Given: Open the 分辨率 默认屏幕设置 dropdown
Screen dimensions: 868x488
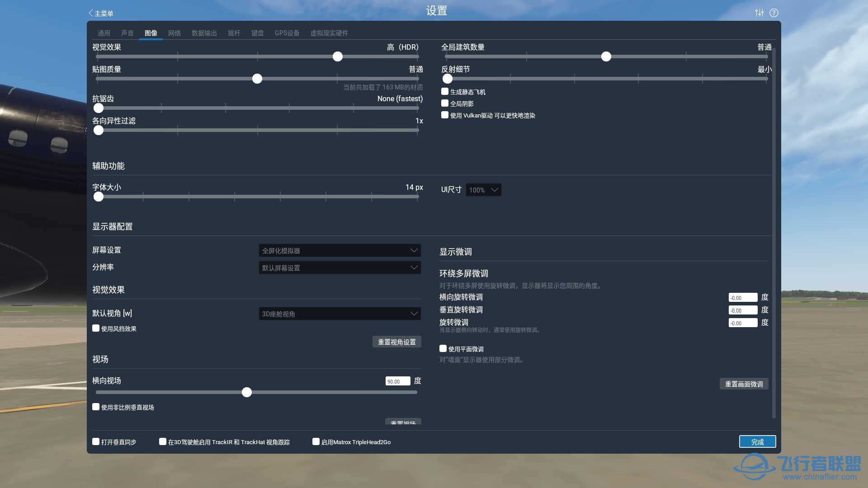Looking at the screenshot, I should pyautogui.click(x=340, y=267).
